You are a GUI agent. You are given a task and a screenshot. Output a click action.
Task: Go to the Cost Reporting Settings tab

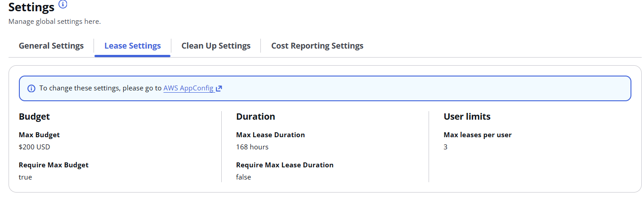pyautogui.click(x=317, y=46)
